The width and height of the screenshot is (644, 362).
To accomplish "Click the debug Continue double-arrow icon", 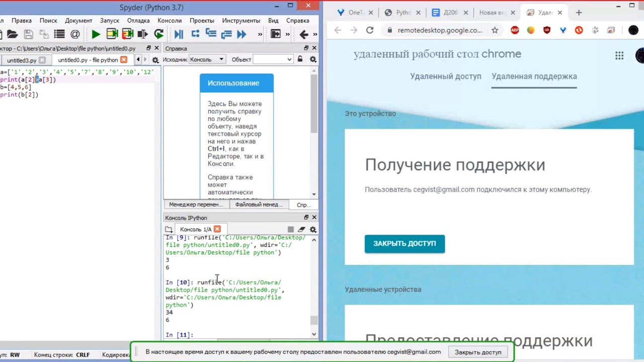I will [x=242, y=34].
